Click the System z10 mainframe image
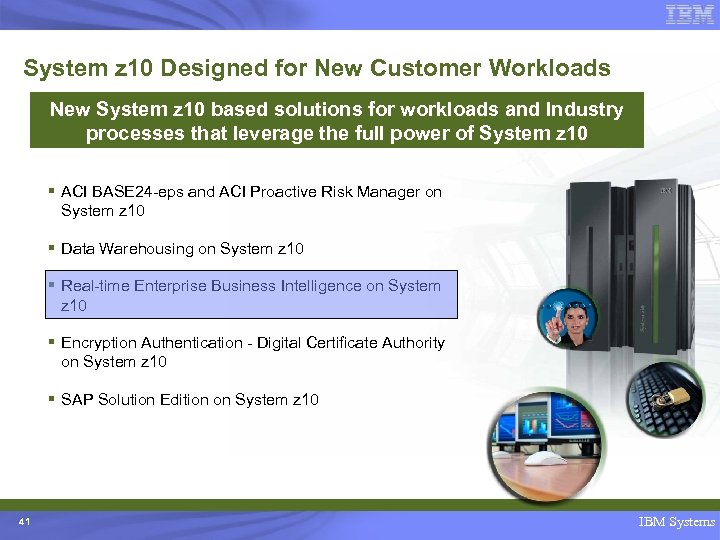The image size is (720, 540). coord(630,266)
